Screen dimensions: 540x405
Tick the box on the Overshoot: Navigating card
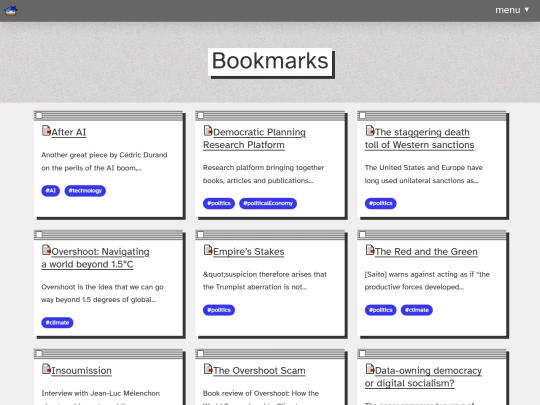click(39, 235)
